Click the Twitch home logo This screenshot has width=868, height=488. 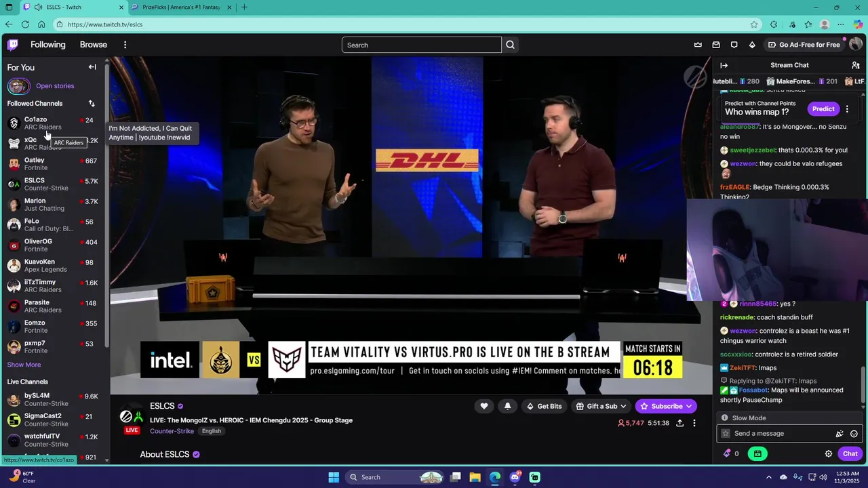(x=12, y=45)
